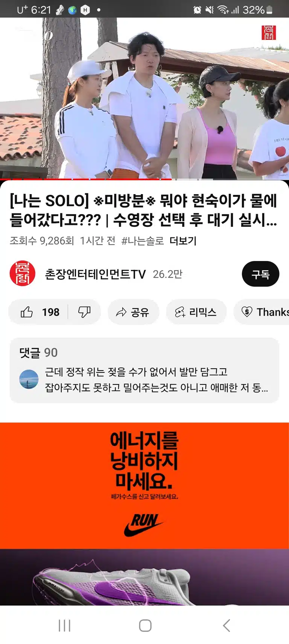Open Android recent apps button
Image resolution: width=289 pixels, height=644 pixels.
tap(64, 625)
